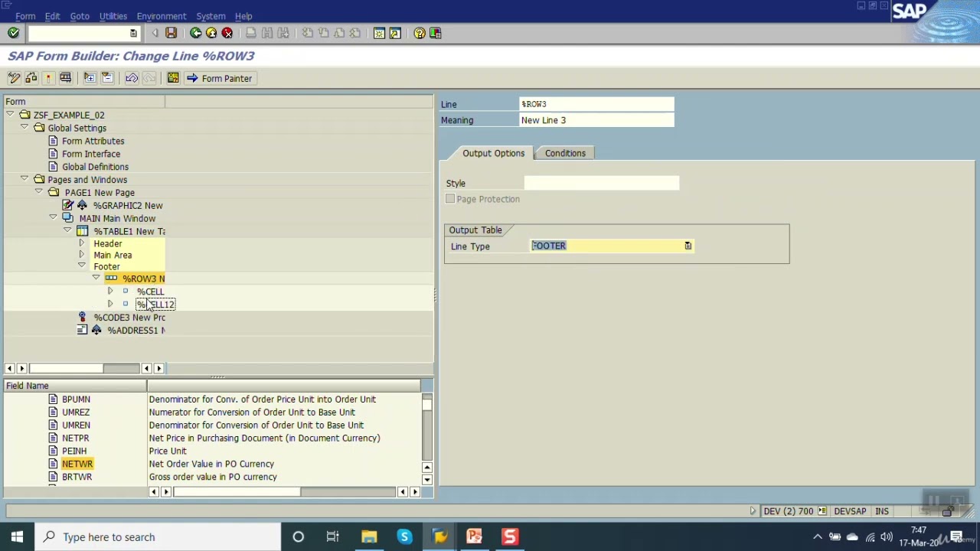Image resolution: width=980 pixels, height=551 pixels.
Task: Click the Print icon in standard toolbar
Action: 250,33
